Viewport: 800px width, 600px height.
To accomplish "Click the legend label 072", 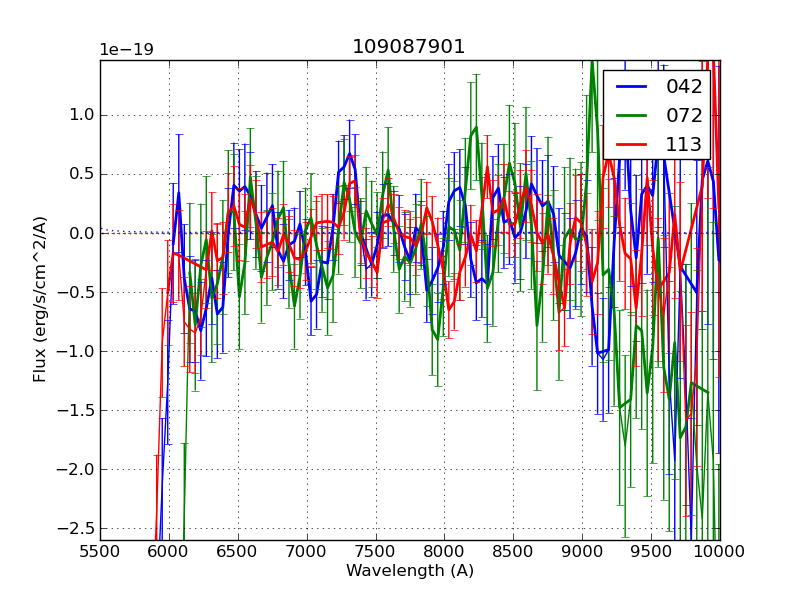I will pyautogui.click(x=684, y=116).
